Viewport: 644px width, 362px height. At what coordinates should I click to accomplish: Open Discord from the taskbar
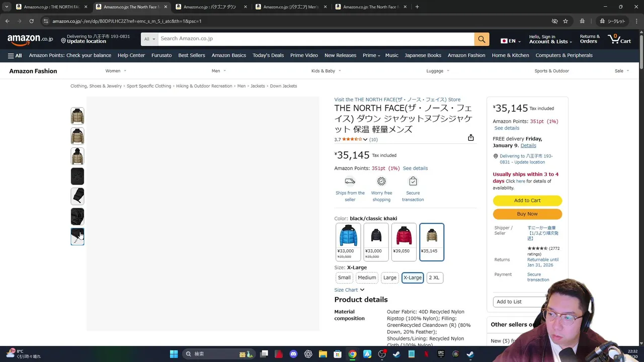point(294,354)
